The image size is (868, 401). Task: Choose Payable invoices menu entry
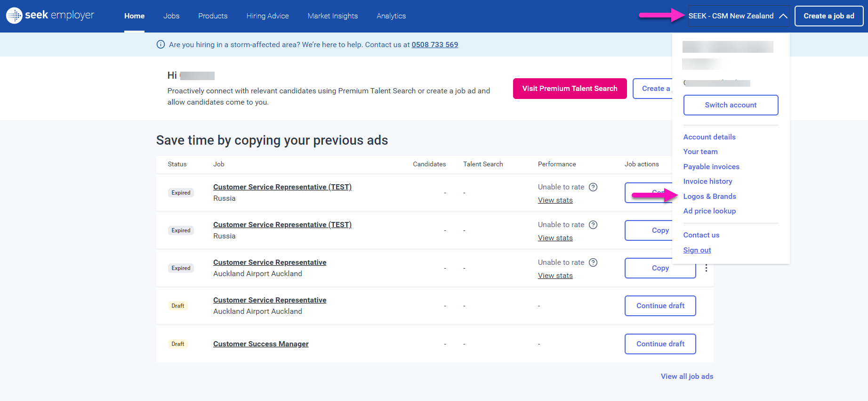click(x=711, y=167)
